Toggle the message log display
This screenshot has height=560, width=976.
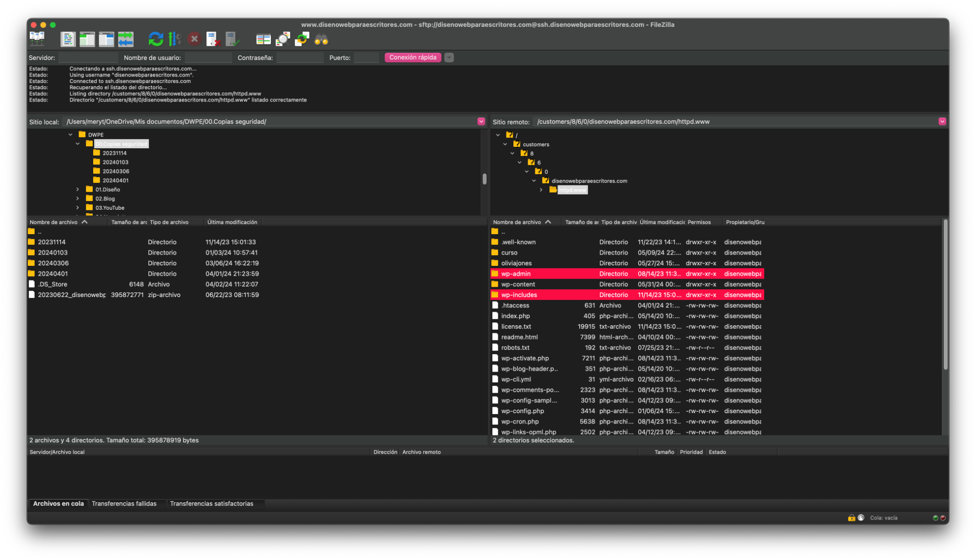pyautogui.click(x=68, y=39)
